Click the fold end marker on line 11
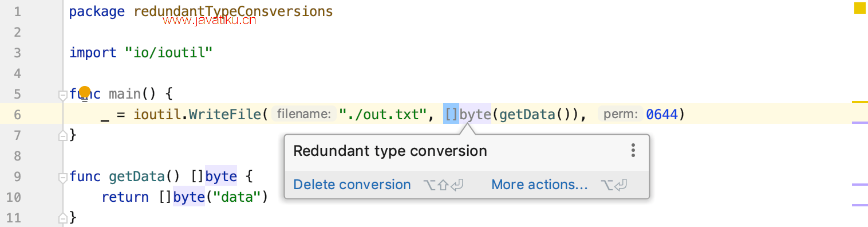Viewport: 868px width, 227px height. pos(62,218)
